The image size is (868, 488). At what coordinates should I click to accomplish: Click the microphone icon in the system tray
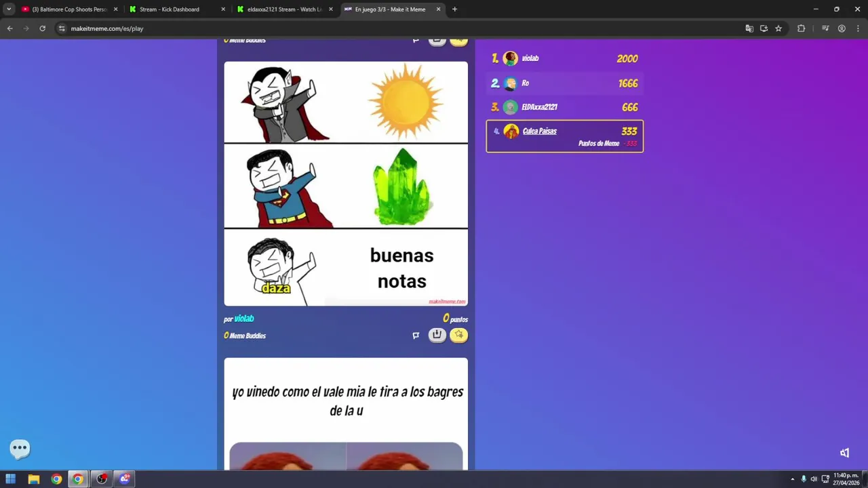[804, 479]
